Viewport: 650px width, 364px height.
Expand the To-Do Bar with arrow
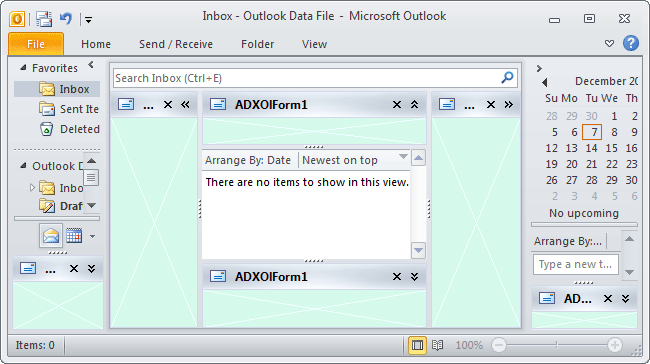(x=539, y=68)
